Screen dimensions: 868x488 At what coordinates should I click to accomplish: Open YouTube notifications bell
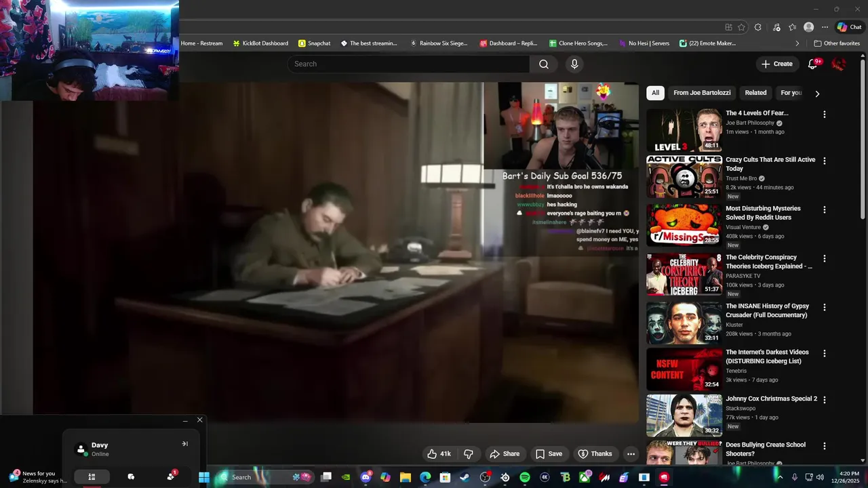[x=813, y=64]
